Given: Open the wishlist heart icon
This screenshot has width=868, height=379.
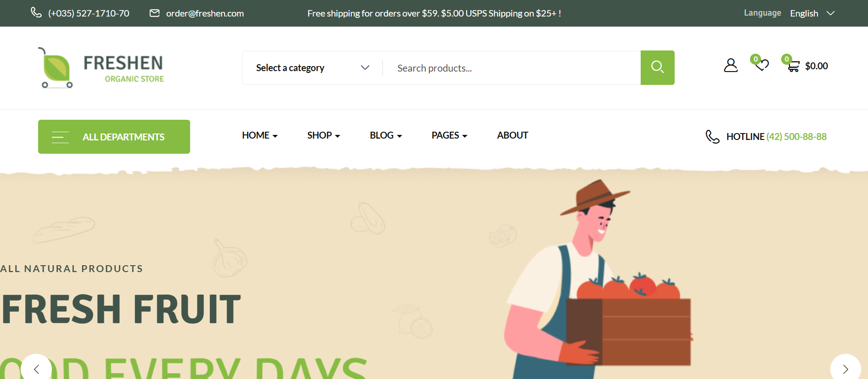Looking at the screenshot, I should (762, 65).
